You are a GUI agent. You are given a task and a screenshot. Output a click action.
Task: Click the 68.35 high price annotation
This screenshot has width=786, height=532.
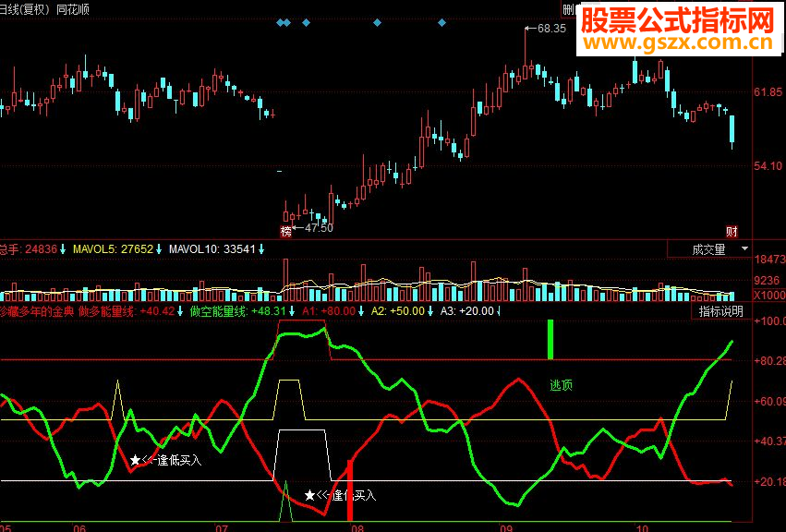coord(551,29)
